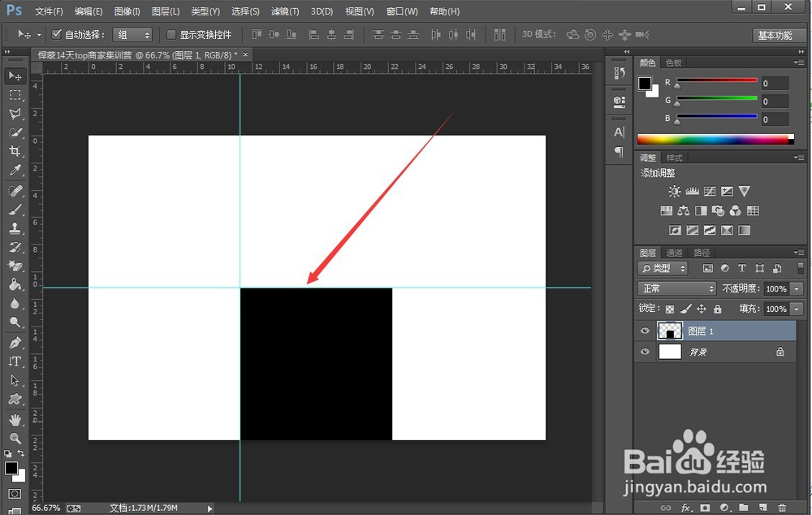
Task: Hide the Background layer eye icon
Action: pyautogui.click(x=645, y=352)
